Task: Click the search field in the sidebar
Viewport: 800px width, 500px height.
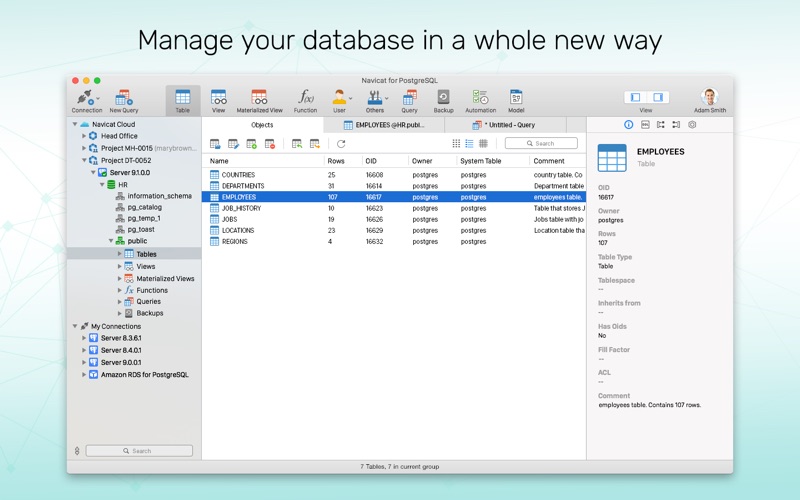Action: click(x=139, y=451)
